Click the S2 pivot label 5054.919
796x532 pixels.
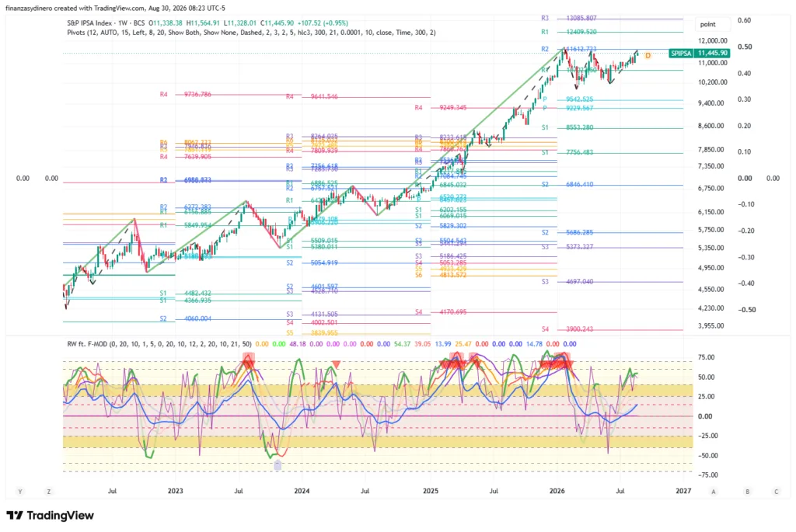(324, 263)
